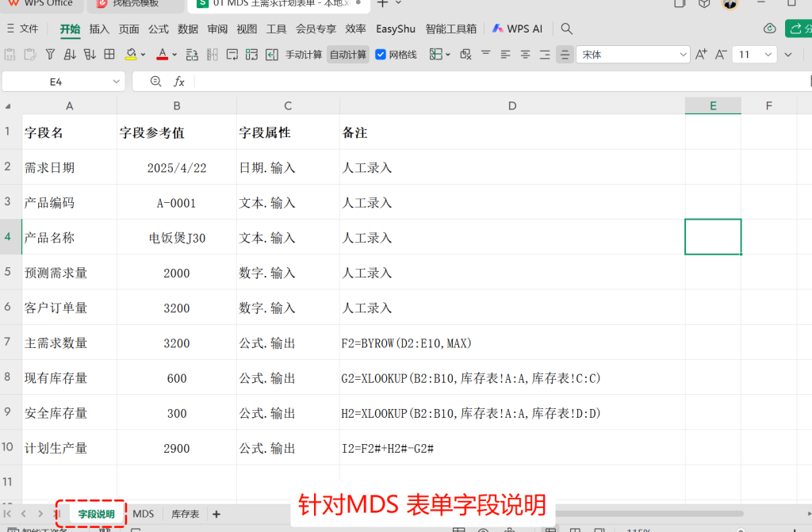Click the zoom magnifier beside fx
Image resolution: width=812 pixels, height=532 pixels.
tap(155, 81)
